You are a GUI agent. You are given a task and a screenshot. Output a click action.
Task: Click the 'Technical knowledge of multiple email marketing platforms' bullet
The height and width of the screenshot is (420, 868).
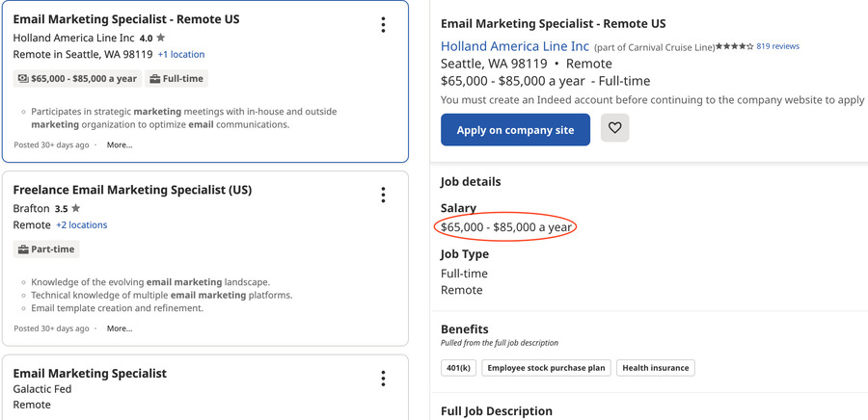click(x=162, y=295)
